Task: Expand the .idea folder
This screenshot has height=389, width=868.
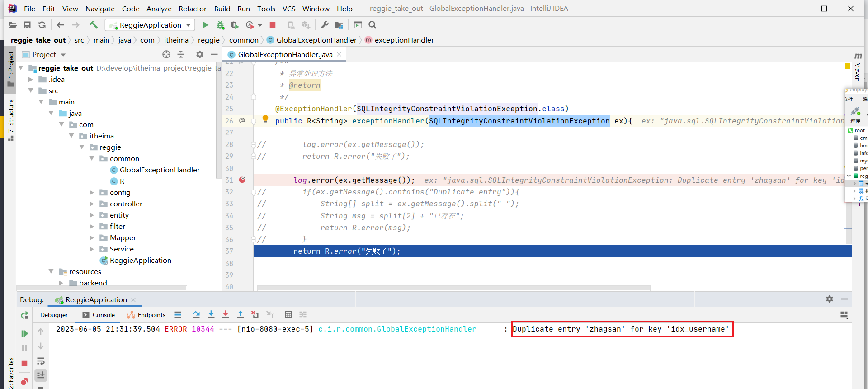Action: [x=31, y=79]
